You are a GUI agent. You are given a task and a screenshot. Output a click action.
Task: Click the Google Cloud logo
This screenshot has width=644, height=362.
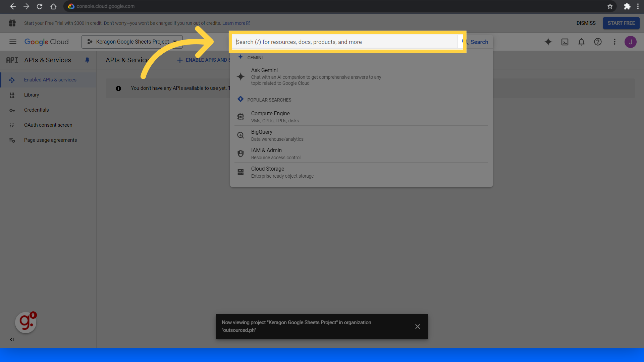47,42
